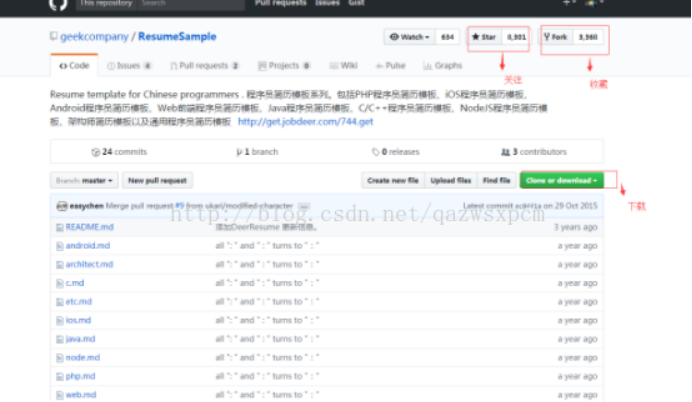Open node.md file
The height and width of the screenshot is (402, 692).
coord(83,357)
